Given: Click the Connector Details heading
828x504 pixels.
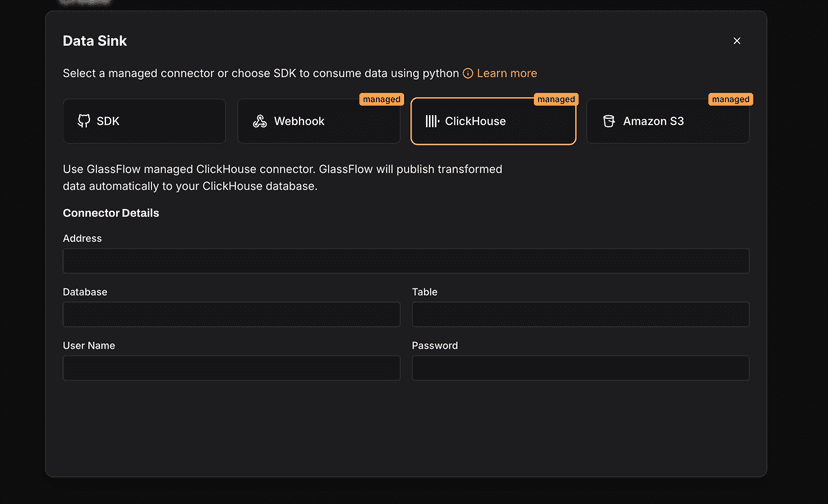Looking at the screenshot, I should tap(111, 213).
